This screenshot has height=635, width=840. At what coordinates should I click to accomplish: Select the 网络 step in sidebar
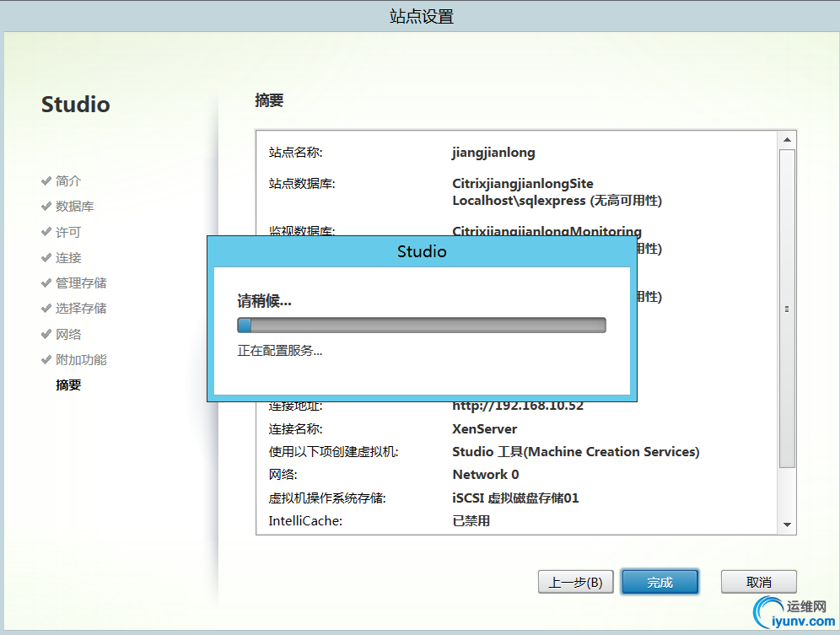[x=68, y=335]
